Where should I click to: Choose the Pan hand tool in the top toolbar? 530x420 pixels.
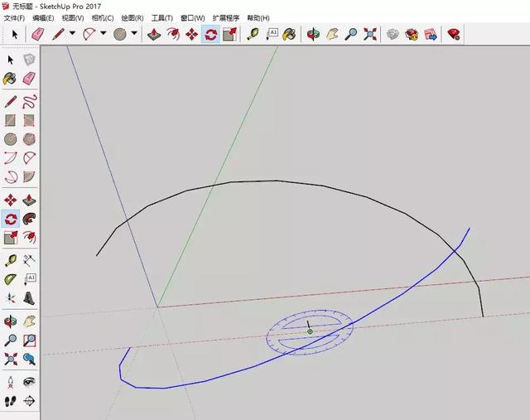(332, 34)
